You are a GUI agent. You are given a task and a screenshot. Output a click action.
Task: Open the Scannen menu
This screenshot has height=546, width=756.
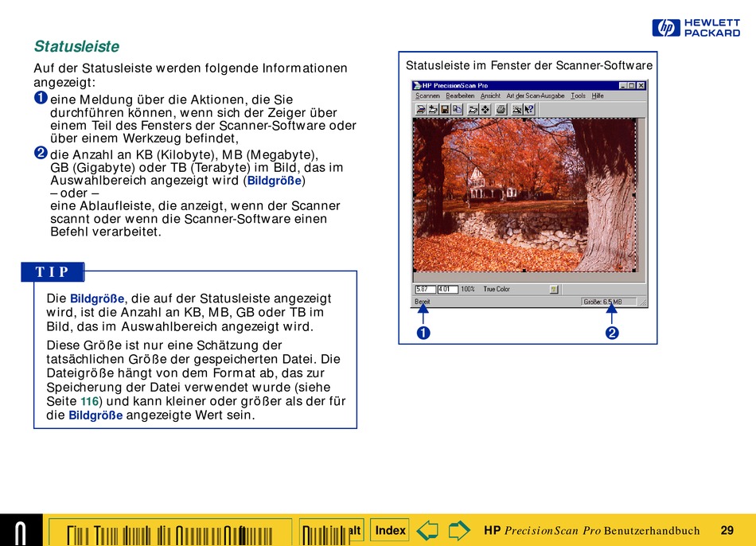pyautogui.click(x=427, y=96)
